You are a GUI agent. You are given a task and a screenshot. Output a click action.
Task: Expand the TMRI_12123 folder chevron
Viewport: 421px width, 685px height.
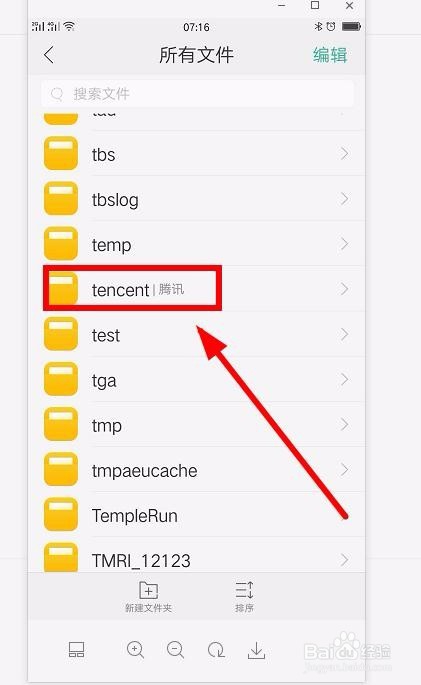point(345,560)
